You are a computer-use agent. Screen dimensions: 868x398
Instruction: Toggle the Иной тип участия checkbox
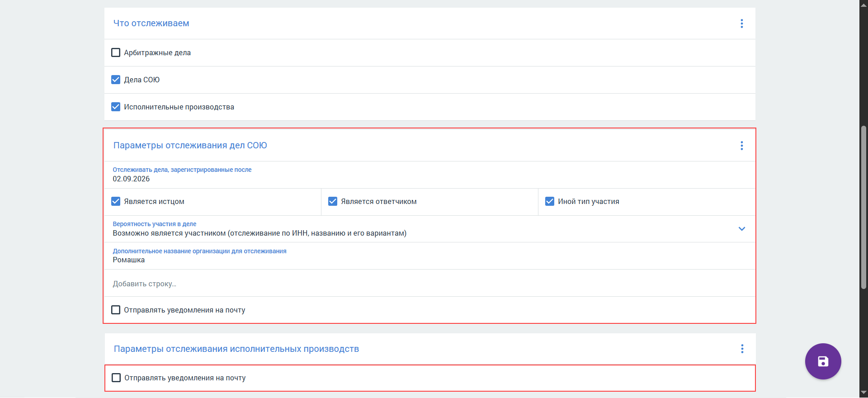550,201
